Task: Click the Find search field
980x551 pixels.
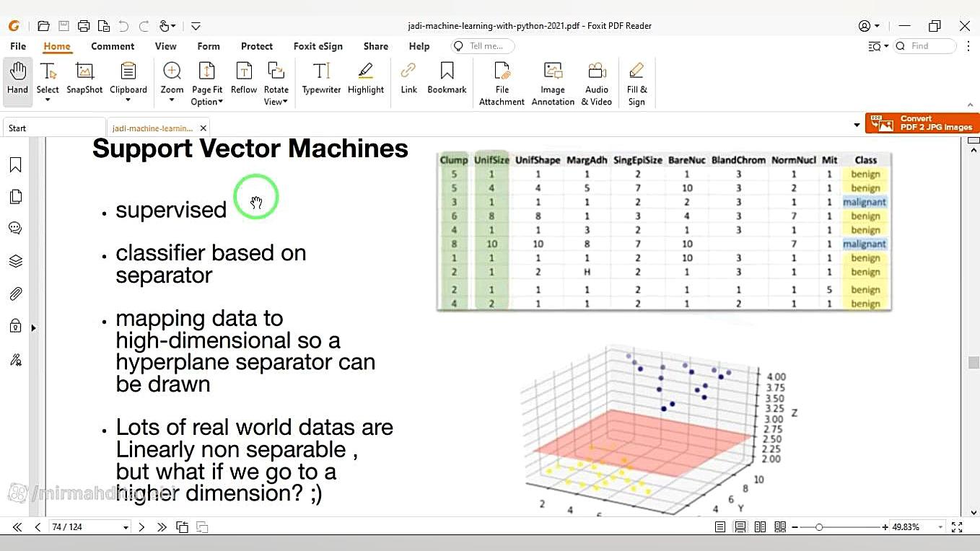Action: tap(925, 46)
